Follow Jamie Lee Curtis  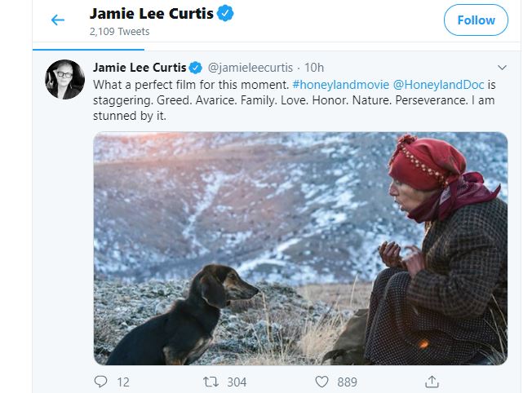tap(476, 20)
